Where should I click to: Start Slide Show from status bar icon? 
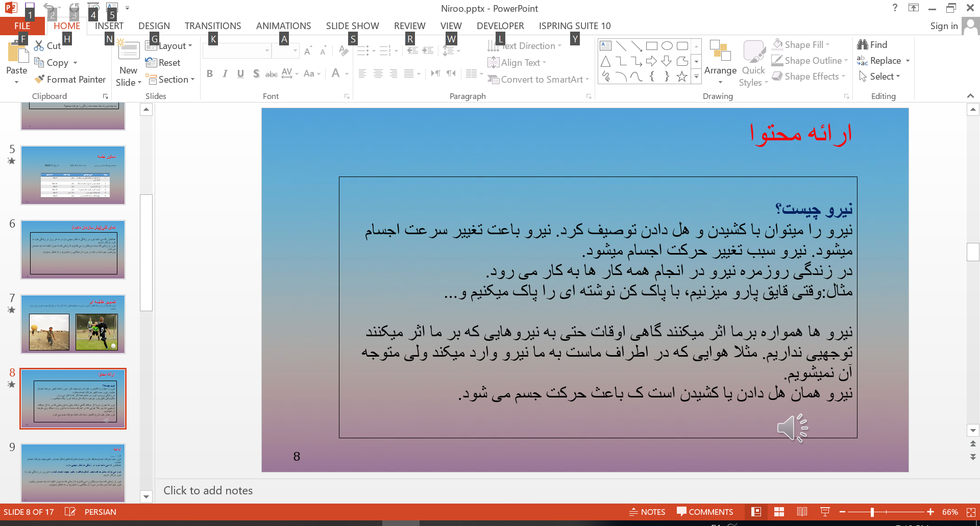pos(824,512)
